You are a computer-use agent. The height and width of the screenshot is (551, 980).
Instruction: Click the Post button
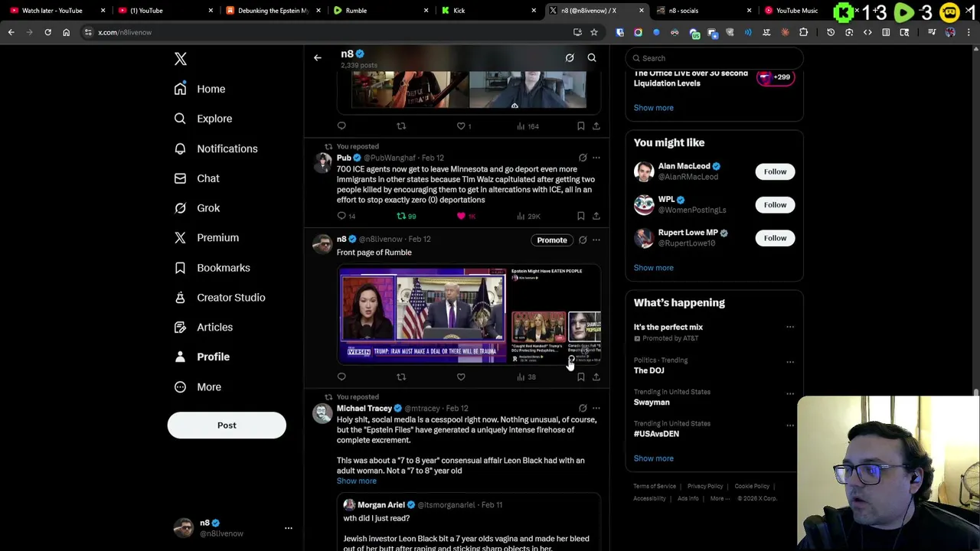[227, 425]
